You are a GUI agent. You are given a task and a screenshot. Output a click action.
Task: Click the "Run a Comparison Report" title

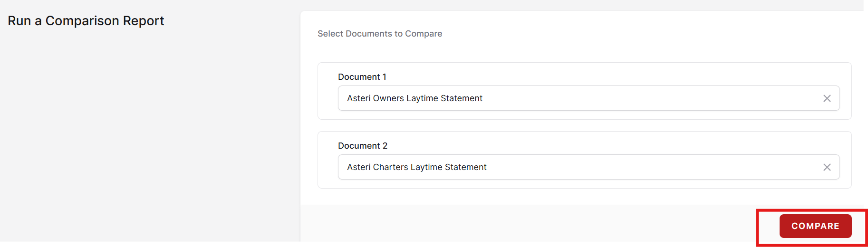tap(86, 21)
